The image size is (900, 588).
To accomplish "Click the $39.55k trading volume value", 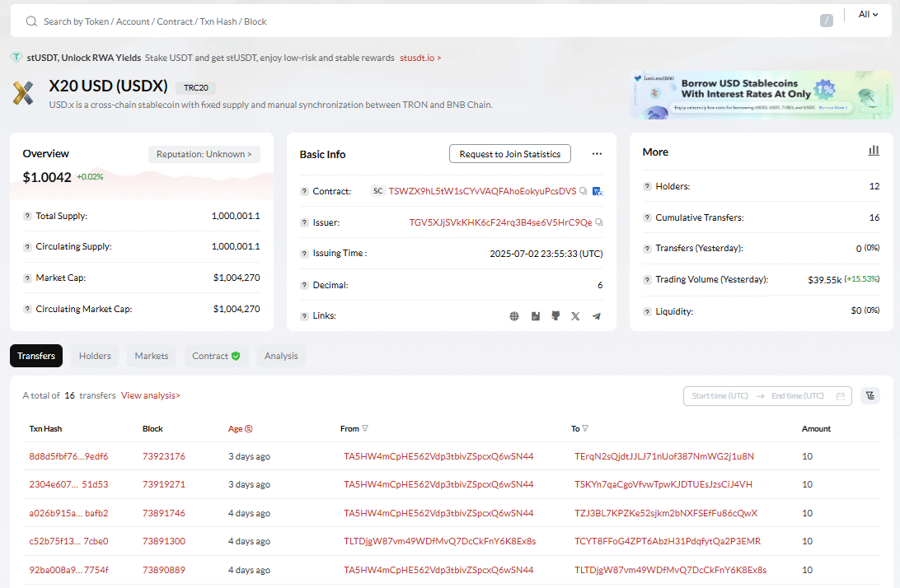I will point(824,280).
